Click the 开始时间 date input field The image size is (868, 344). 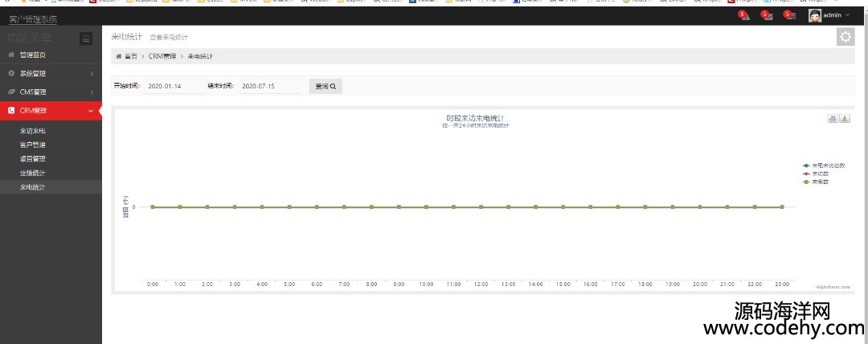point(175,86)
